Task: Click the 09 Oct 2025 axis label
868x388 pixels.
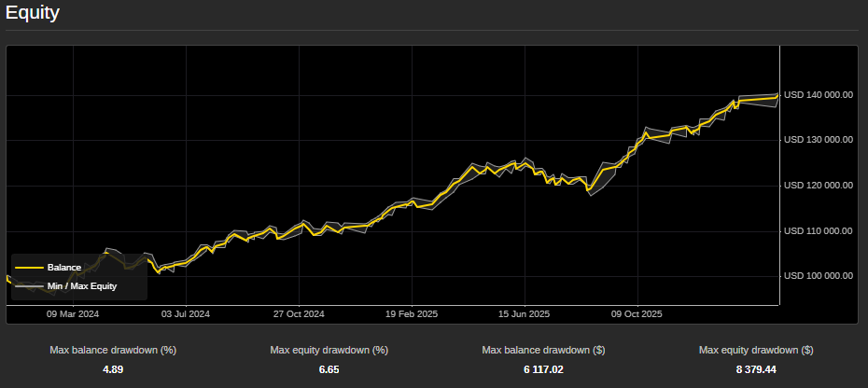Action: (637, 314)
